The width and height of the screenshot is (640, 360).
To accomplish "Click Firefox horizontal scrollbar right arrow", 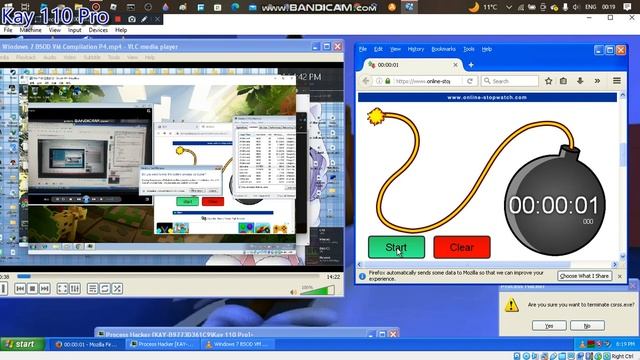I will pos(615,264).
